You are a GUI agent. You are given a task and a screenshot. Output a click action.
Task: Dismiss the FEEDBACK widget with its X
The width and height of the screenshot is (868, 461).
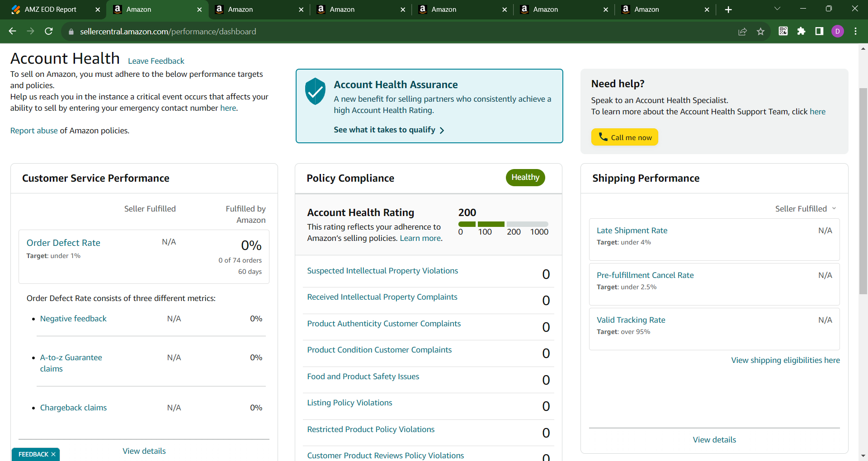[53, 454]
